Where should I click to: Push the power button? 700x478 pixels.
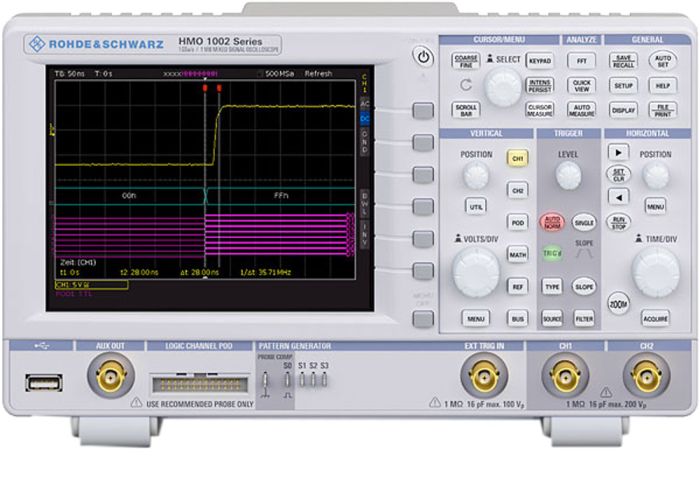tap(423, 57)
